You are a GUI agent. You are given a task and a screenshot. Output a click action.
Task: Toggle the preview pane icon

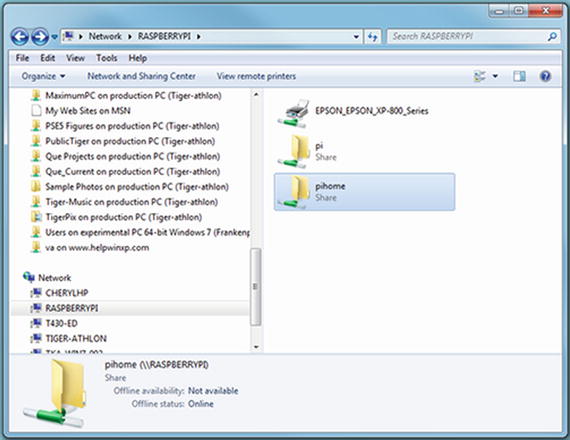click(519, 76)
